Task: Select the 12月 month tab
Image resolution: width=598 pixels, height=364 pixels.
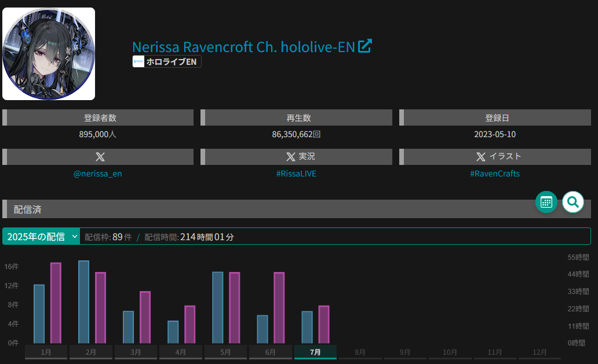Action: point(539,352)
